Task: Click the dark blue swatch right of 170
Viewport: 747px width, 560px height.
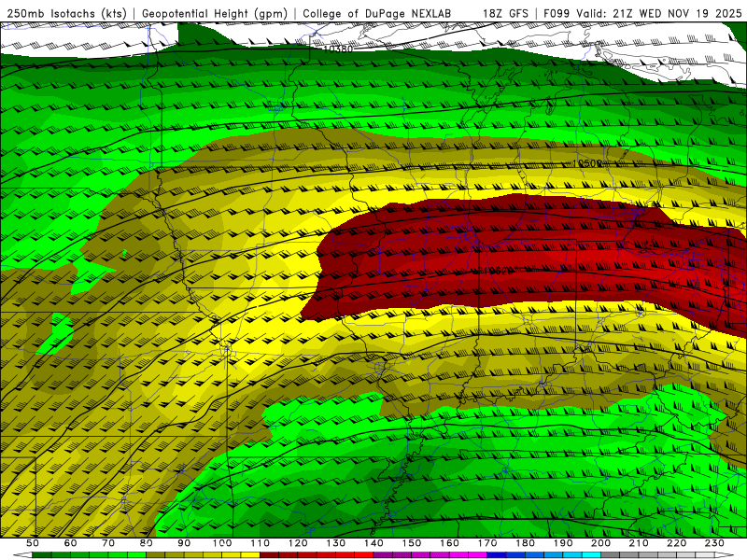Action: [497, 555]
